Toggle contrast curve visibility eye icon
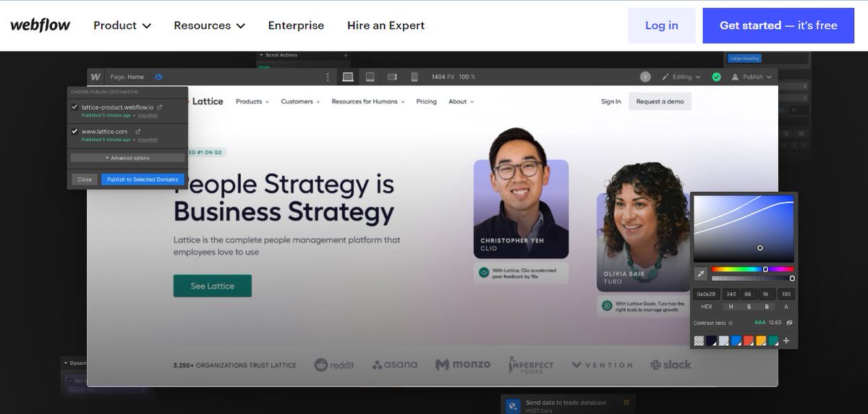The width and height of the screenshot is (868, 414). click(x=789, y=323)
